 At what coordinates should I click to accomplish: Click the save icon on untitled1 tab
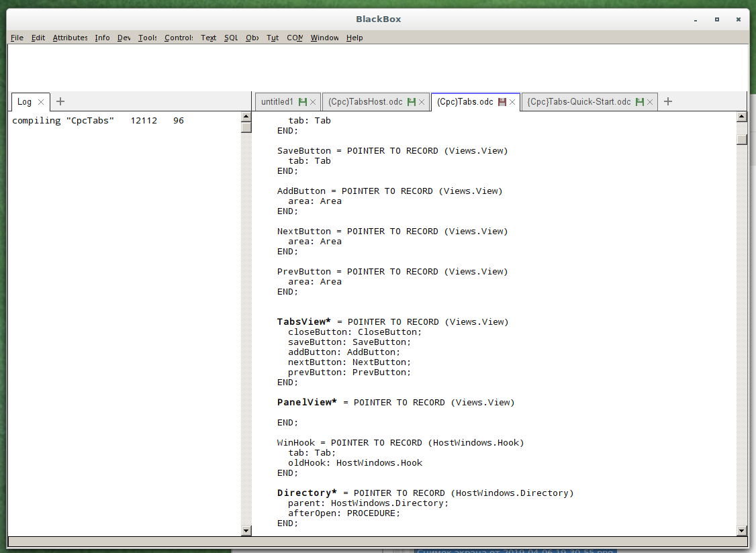coord(303,102)
